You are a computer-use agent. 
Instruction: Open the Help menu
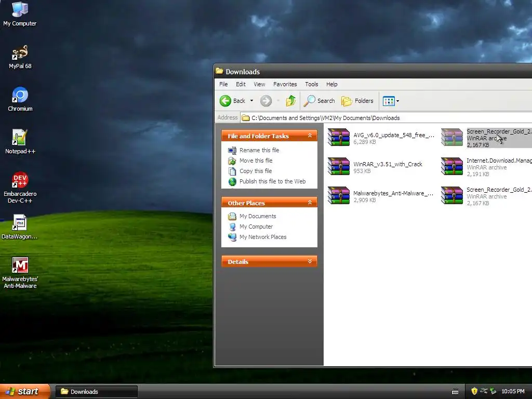(332, 84)
